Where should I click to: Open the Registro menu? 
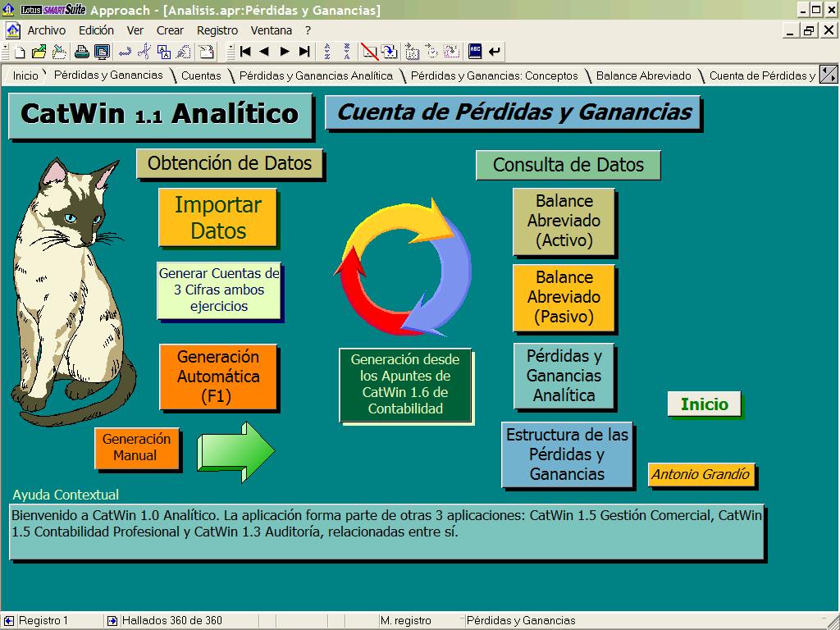point(217,30)
